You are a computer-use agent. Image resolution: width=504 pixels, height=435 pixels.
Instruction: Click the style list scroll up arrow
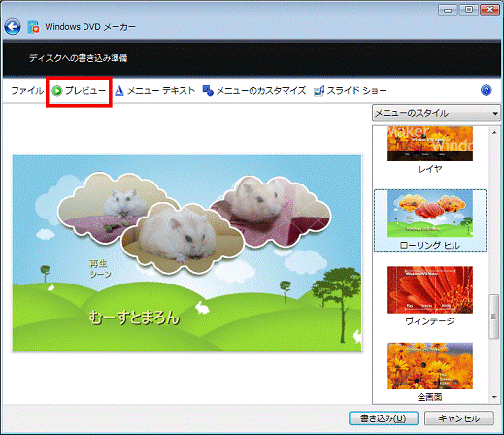click(x=494, y=132)
